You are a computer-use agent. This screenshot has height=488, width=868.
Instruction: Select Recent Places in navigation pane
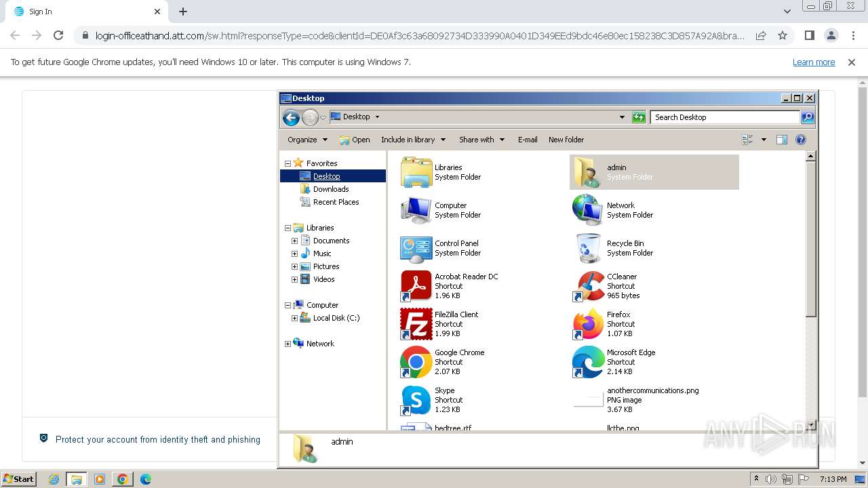click(336, 202)
